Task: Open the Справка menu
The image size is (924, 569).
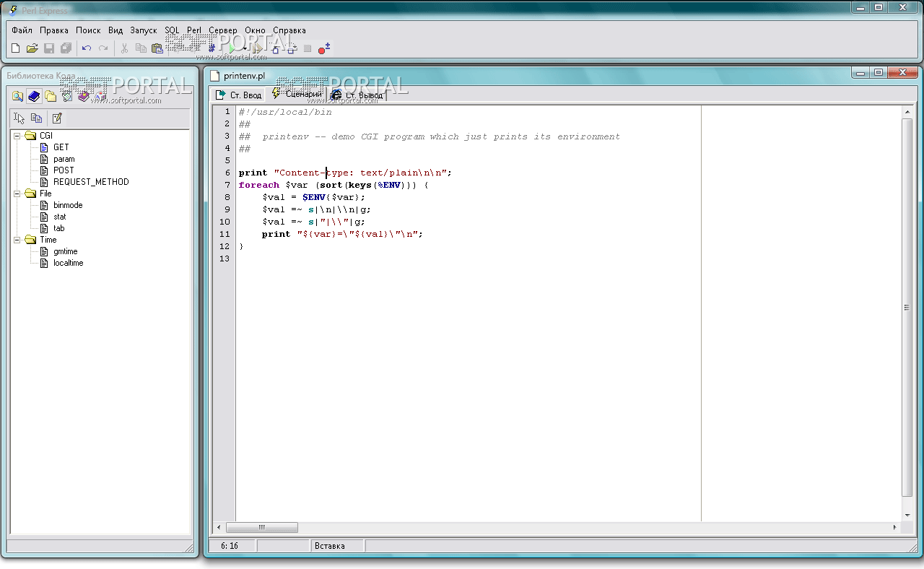Action: tap(289, 30)
